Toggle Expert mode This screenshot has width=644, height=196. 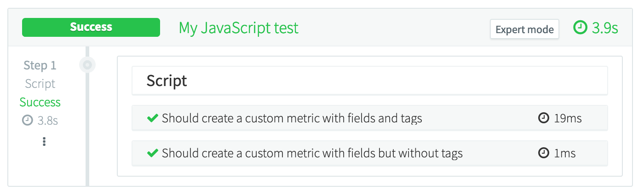pyautogui.click(x=524, y=29)
